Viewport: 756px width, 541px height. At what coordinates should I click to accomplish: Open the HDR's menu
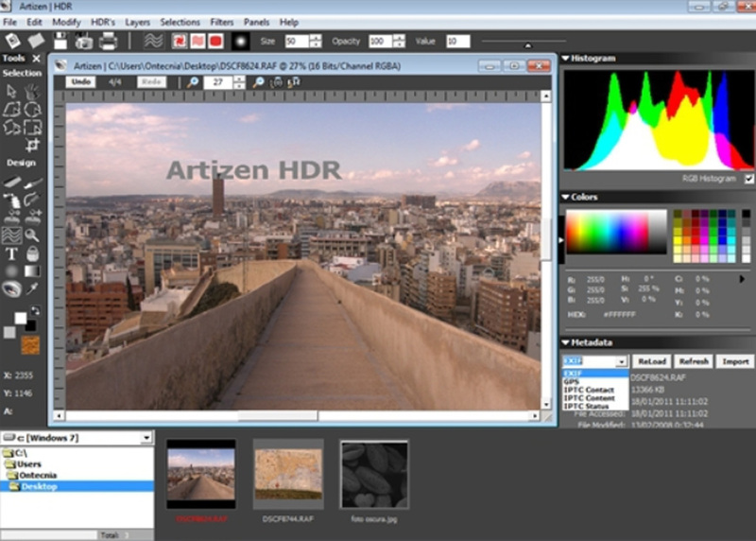coord(103,22)
